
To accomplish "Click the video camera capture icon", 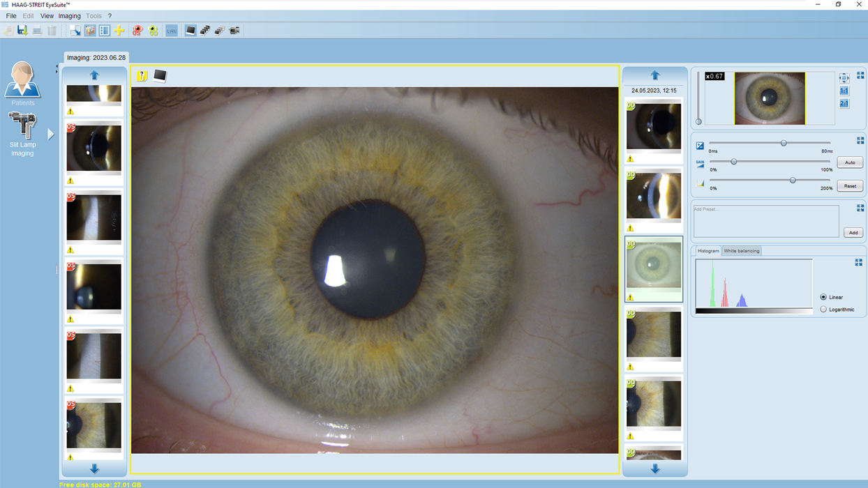I will tap(234, 30).
